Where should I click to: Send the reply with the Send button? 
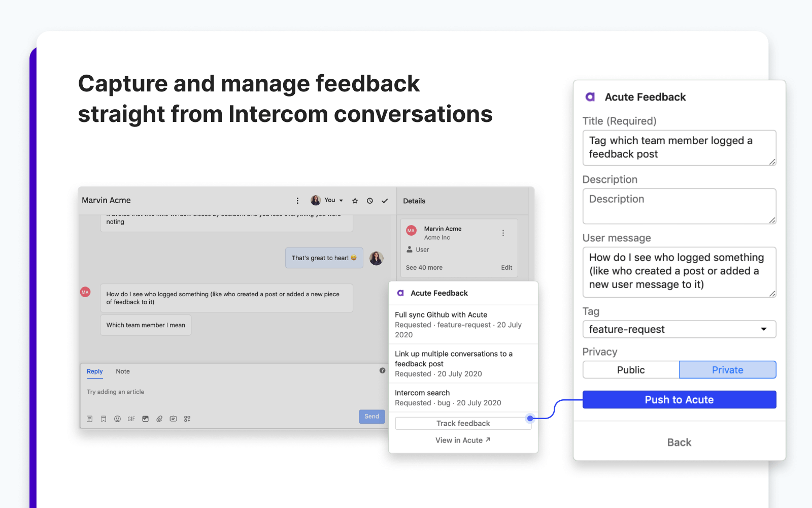click(371, 417)
